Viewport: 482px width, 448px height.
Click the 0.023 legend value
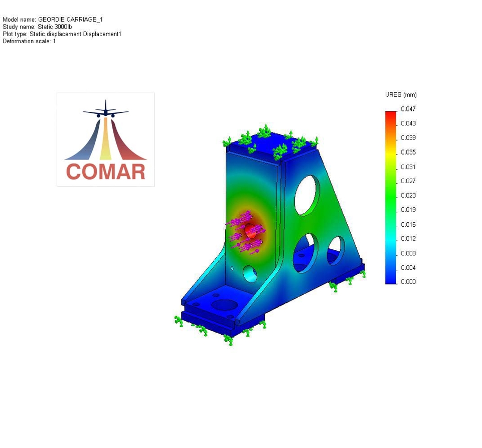pyautogui.click(x=408, y=196)
